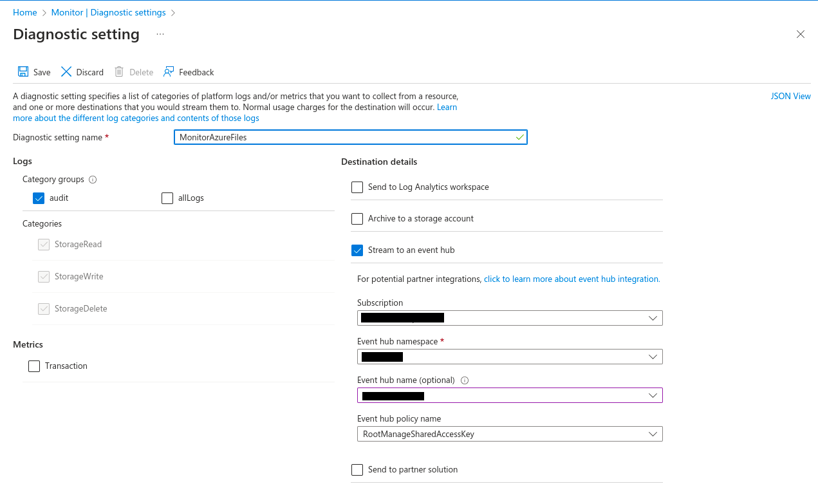Screen dimensions: 818x504
Task: Close the Diagnostic setting pane
Action: pyautogui.click(x=800, y=35)
